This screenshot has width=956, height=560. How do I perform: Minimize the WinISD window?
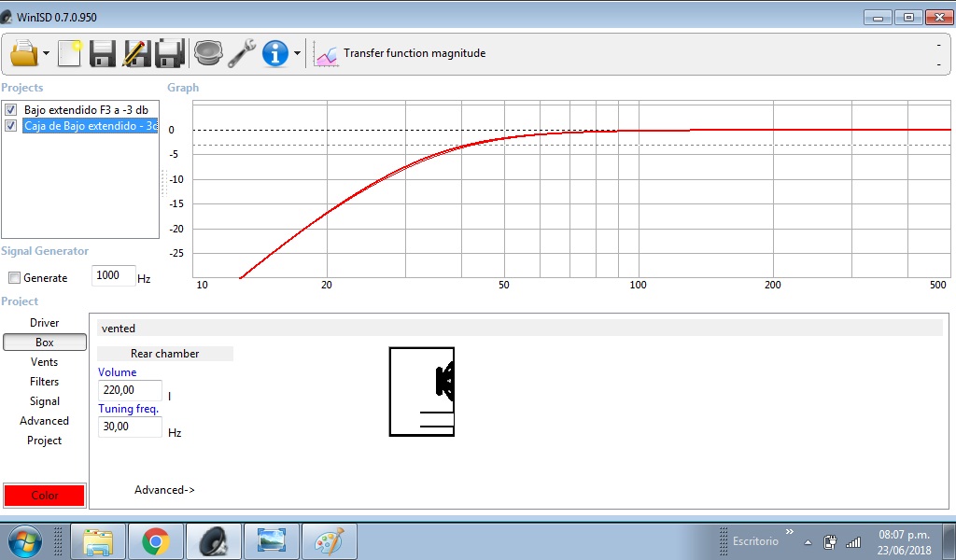[878, 18]
